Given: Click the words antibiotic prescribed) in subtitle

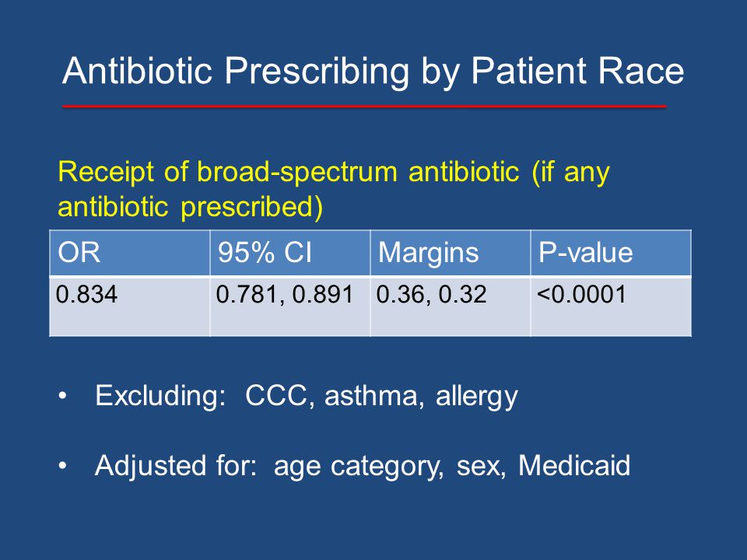Looking at the screenshot, I should coord(190,208).
